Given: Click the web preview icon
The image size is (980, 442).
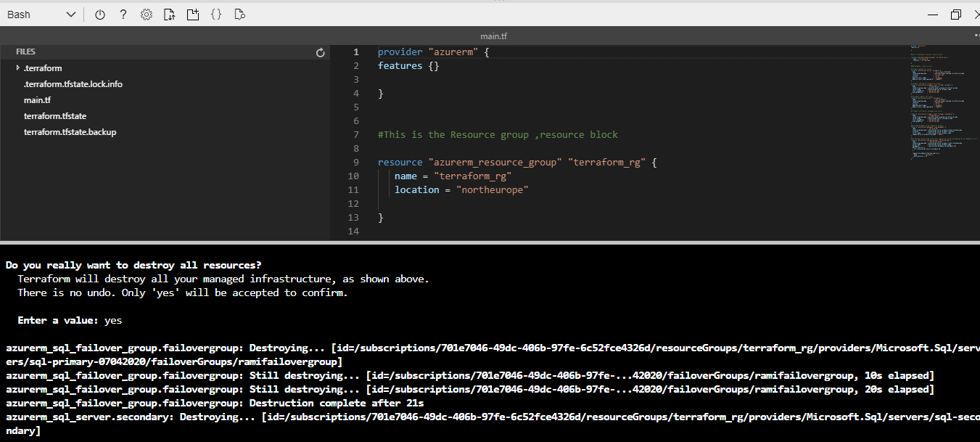Looking at the screenshot, I should click(239, 15).
